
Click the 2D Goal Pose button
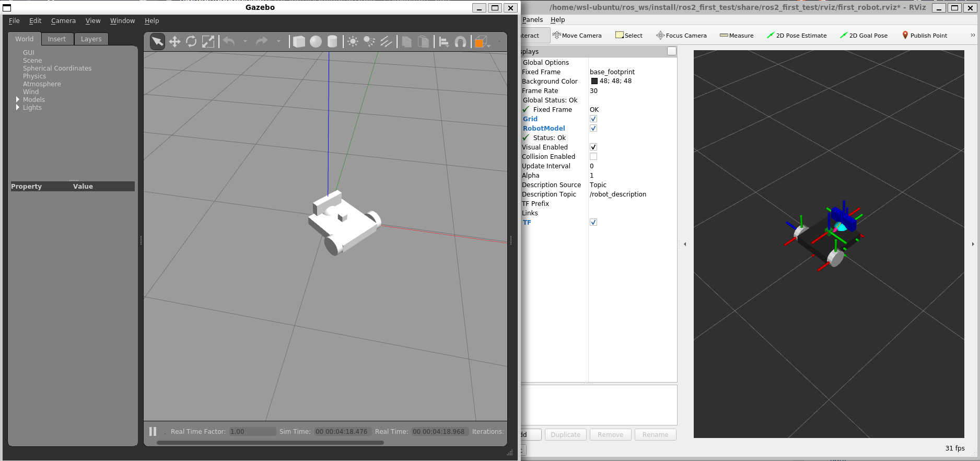[864, 36]
